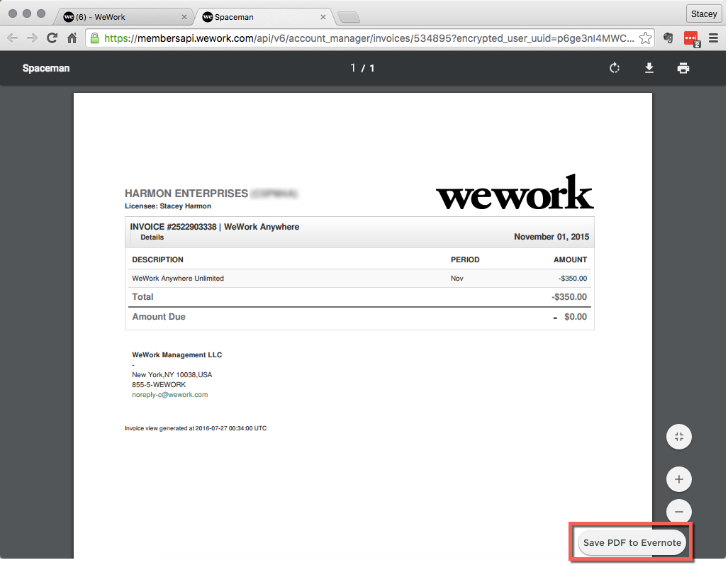This screenshot has width=728, height=565.
Task: Focus the membersapi.wework.com address bar
Action: click(369, 38)
